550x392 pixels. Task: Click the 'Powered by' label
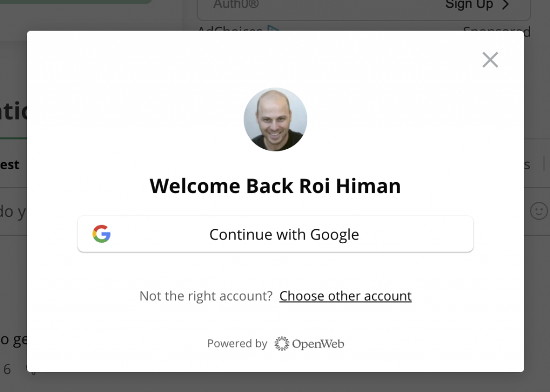pyautogui.click(x=237, y=343)
